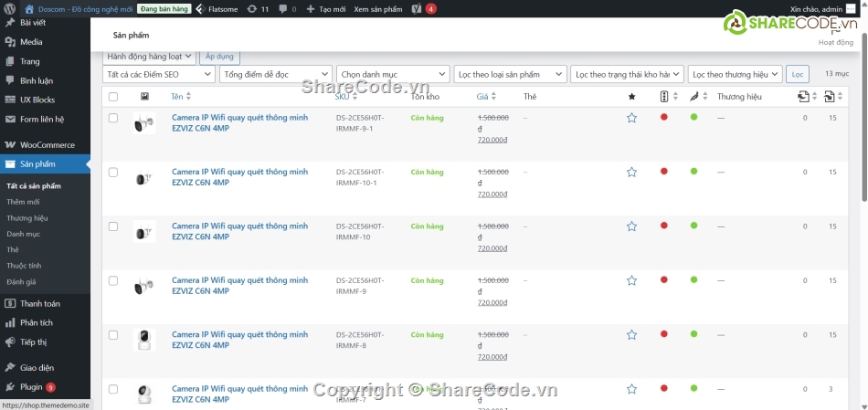Open the WordPress logo menu
The image size is (868, 410).
pyautogui.click(x=10, y=9)
